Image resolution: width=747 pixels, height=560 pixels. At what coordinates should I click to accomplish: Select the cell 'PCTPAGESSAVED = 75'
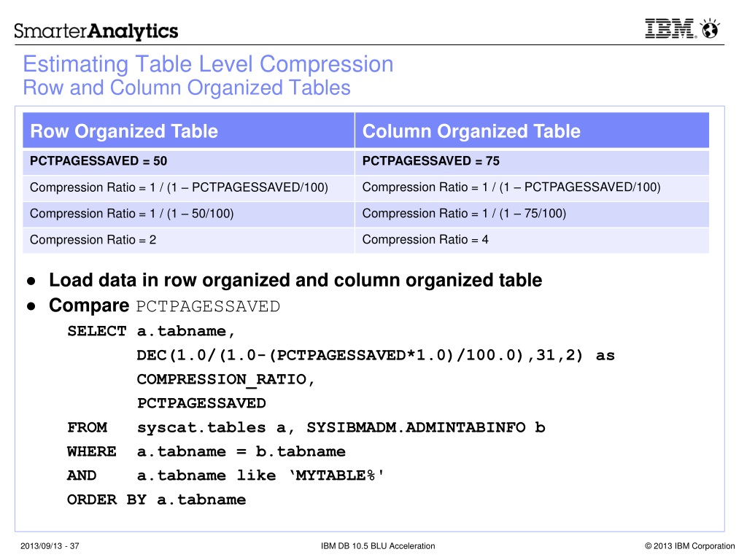click(x=532, y=161)
